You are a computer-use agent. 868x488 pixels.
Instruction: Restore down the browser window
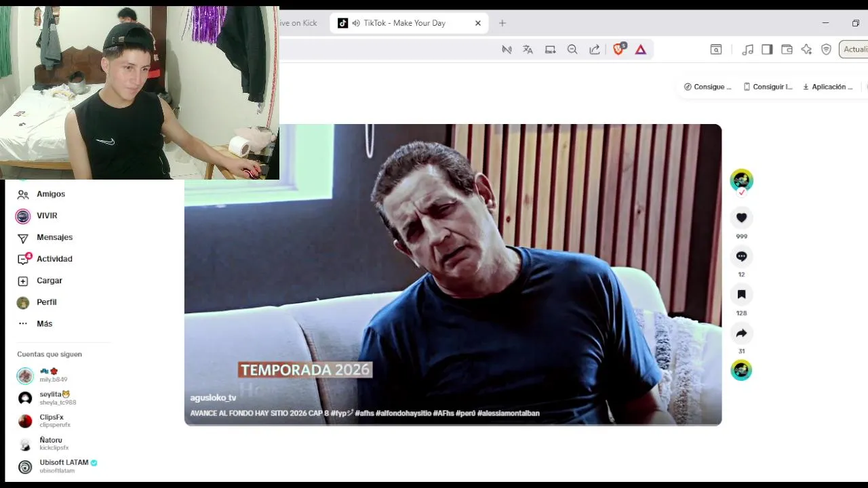pos(856,23)
